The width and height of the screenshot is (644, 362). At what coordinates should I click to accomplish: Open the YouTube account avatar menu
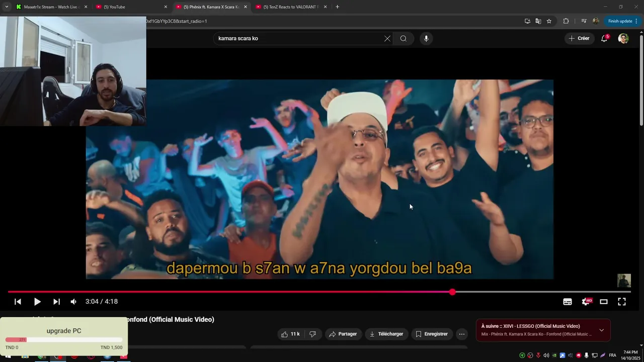click(623, 39)
